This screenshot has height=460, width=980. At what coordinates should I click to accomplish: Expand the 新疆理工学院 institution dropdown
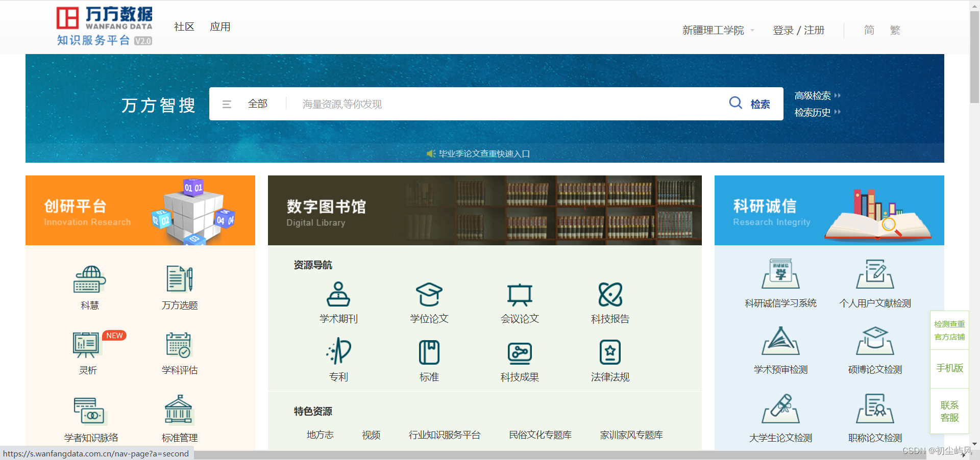pyautogui.click(x=718, y=30)
